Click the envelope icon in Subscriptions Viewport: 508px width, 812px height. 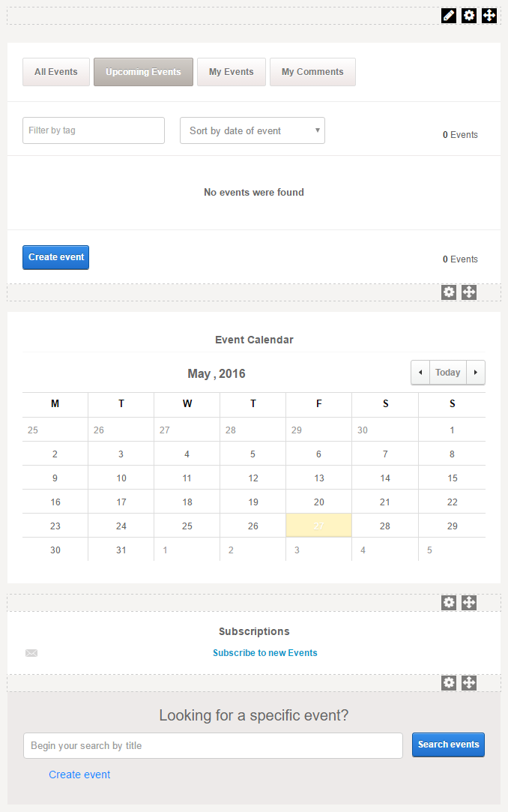(x=31, y=653)
